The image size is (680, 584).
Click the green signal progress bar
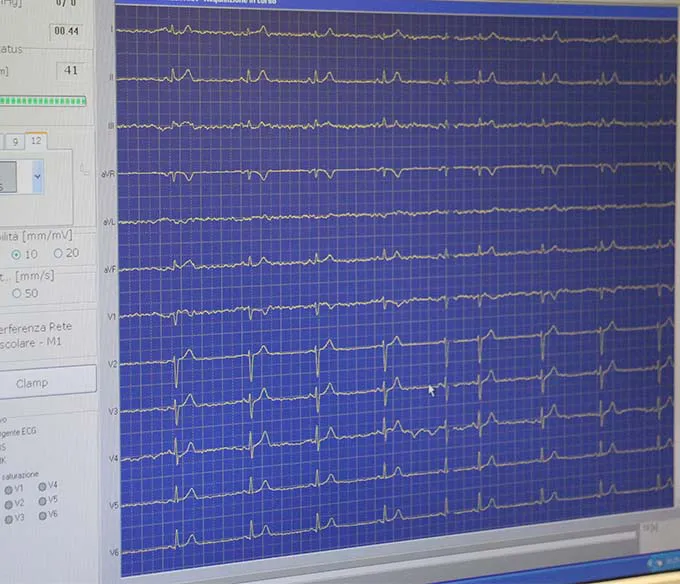(42, 100)
